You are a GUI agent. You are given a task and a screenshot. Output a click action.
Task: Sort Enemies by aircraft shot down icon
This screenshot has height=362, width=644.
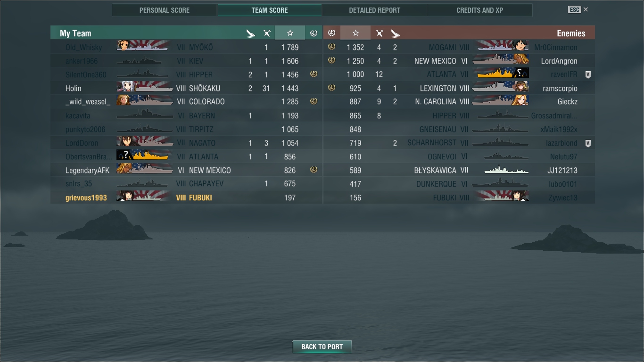pos(379,33)
